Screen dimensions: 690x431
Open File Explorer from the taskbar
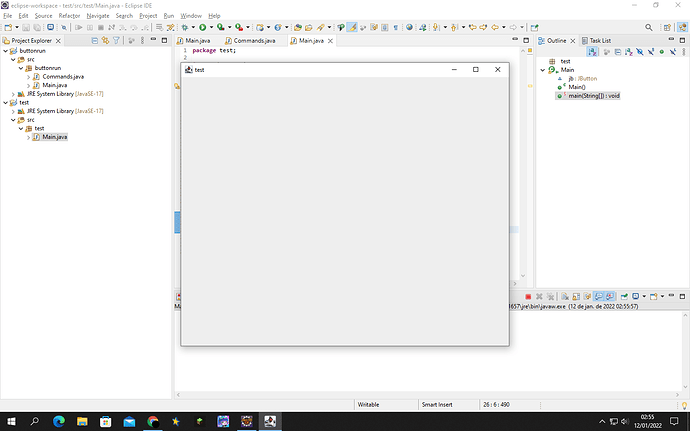tap(82, 421)
